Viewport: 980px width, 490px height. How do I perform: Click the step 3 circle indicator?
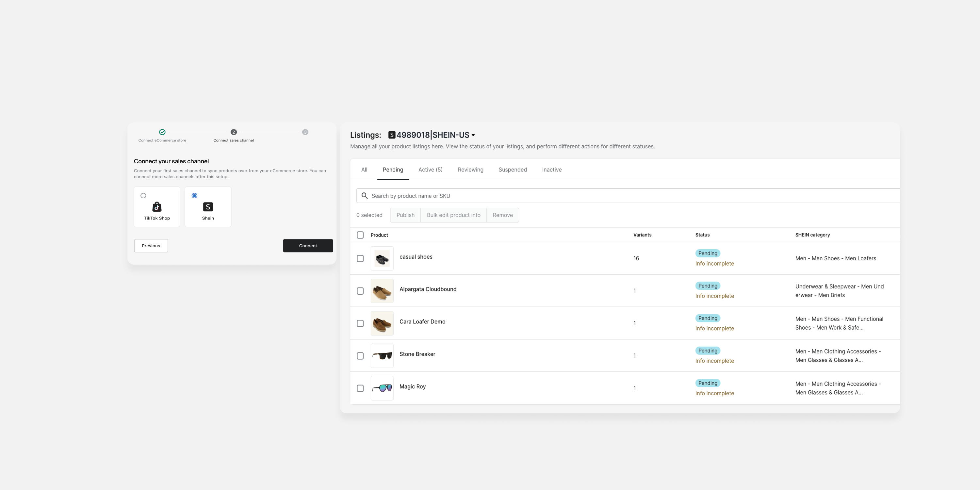coord(305,132)
